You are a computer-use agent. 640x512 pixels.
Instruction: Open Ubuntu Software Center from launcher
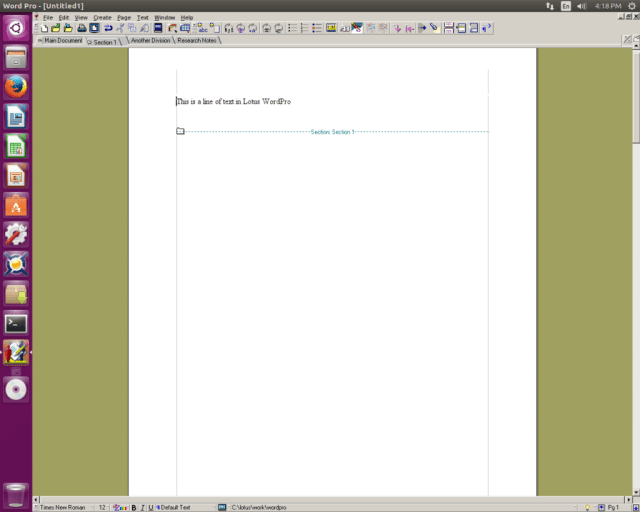click(x=16, y=205)
